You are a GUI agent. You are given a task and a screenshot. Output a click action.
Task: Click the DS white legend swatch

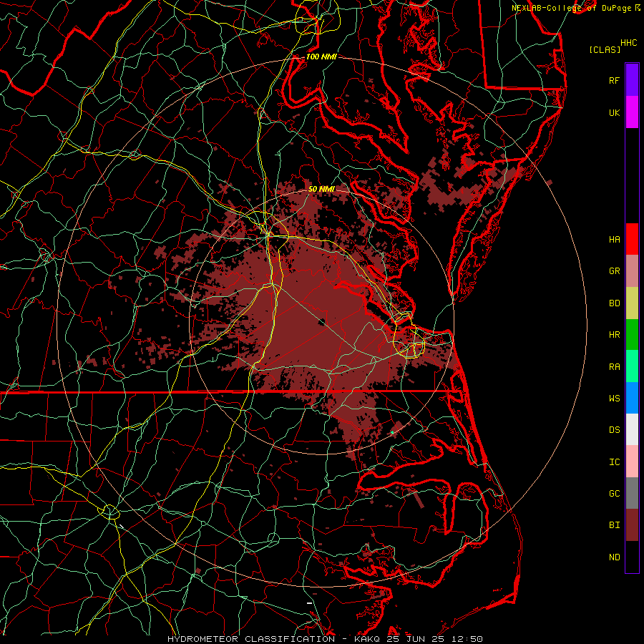point(632,429)
